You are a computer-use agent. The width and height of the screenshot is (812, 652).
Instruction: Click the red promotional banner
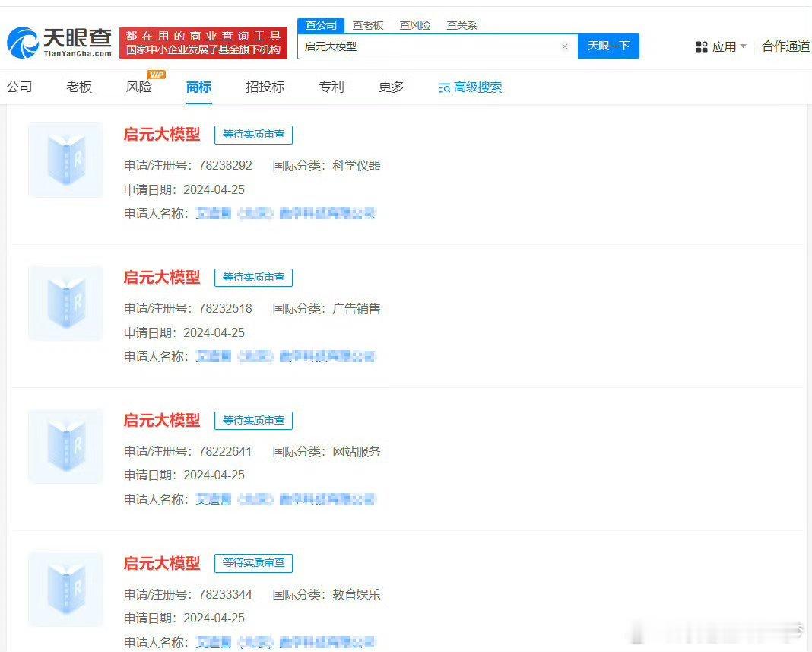203,43
